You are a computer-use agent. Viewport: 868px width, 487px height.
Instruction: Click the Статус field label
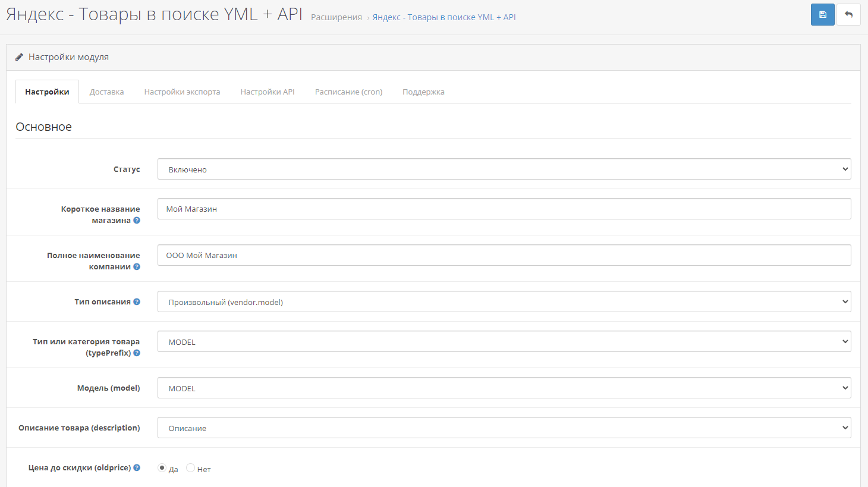click(127, 169)
